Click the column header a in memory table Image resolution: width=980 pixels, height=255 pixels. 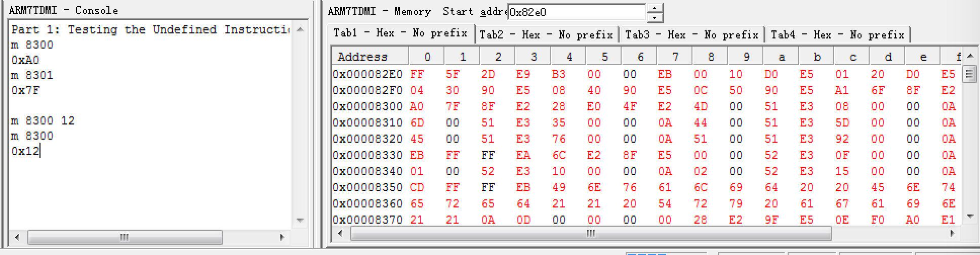[781, 57]
